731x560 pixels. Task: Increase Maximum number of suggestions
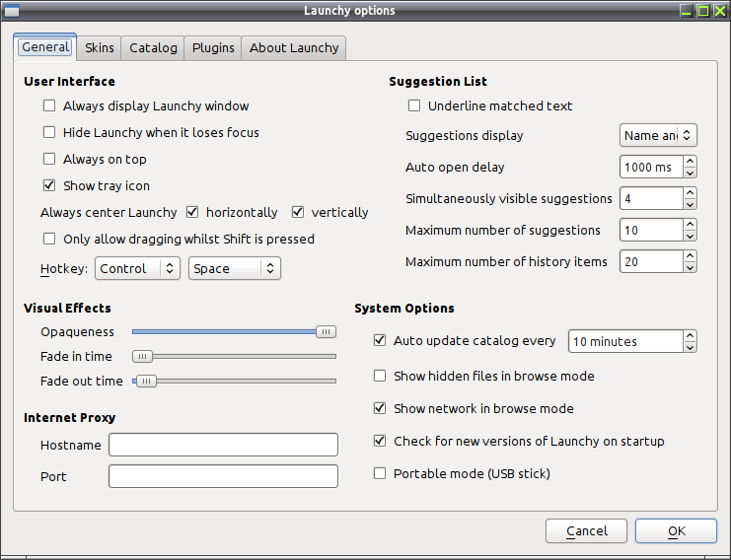point(690,225)
